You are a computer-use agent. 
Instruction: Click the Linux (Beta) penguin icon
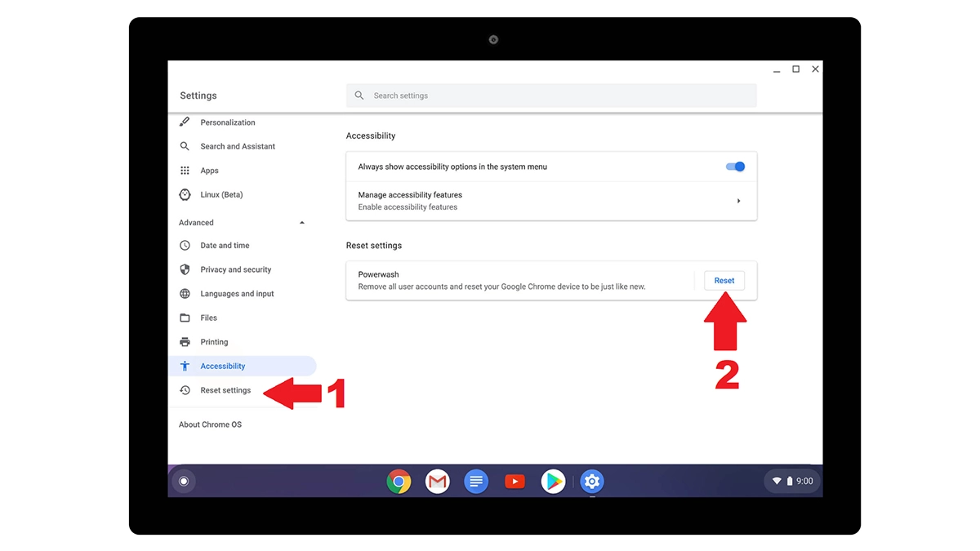tap(185, 194)
